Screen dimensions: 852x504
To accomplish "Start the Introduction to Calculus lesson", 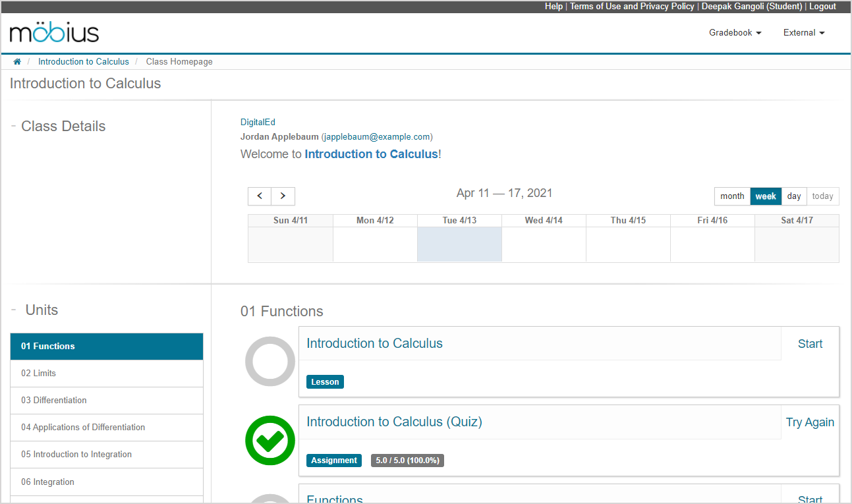I will point(810,344).
